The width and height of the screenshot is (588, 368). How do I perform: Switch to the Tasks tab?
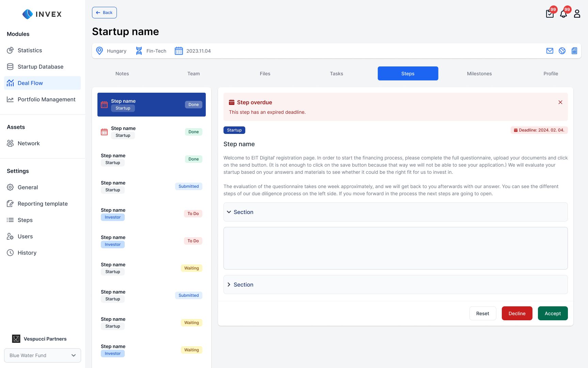click(x=336, y=74)
